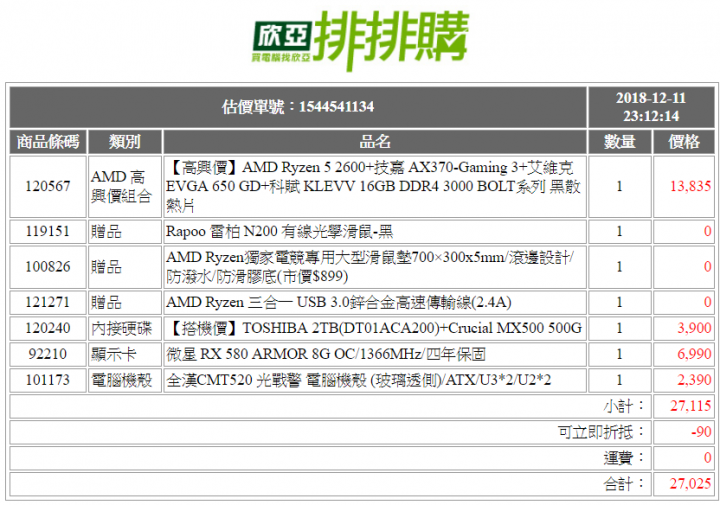The width and height of the screenshot is (720, 505).
Task: Click the price 3,900
Action: [694, 328]
